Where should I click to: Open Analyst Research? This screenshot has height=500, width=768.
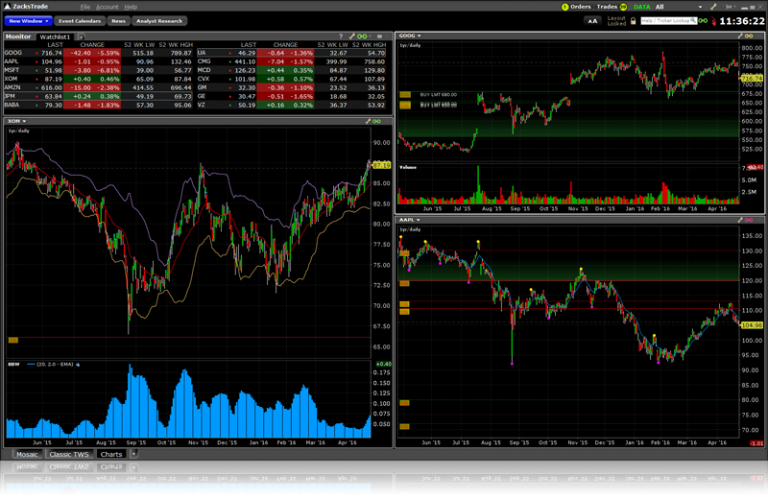click(x=159, y=21)
